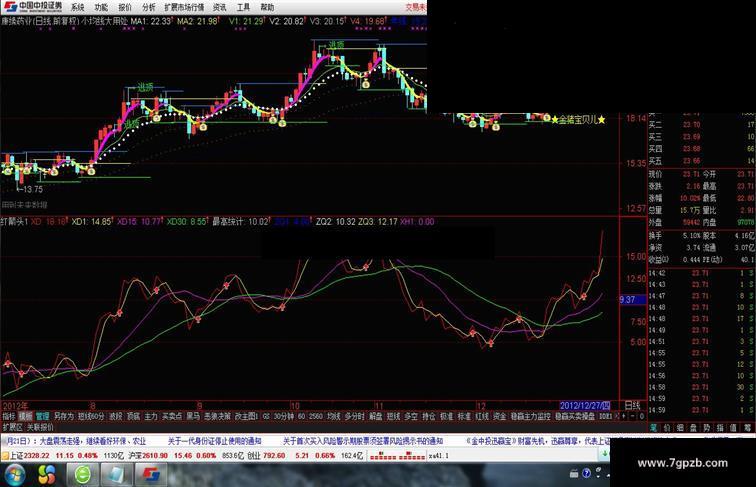Image resolution: width=756 pixels, height=487 pixels.
Task: Open the 功能 menu
Action: 101,7
